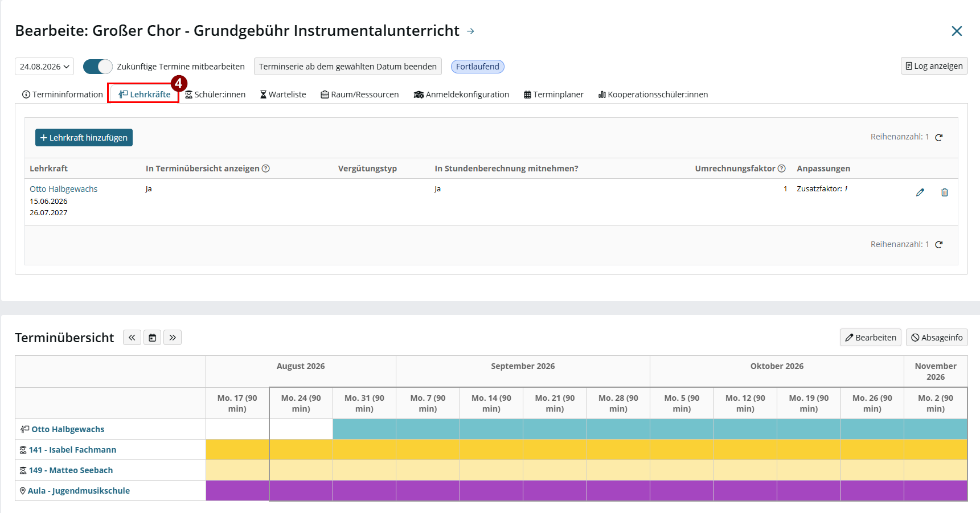The image size is (980, 513).
Task: Open the Warteliste tab
Action: point(283,95)
